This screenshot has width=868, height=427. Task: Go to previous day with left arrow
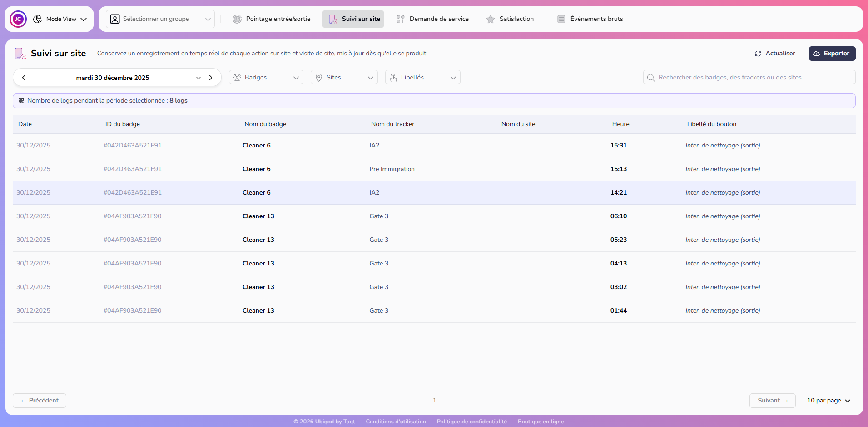(24, 78)
